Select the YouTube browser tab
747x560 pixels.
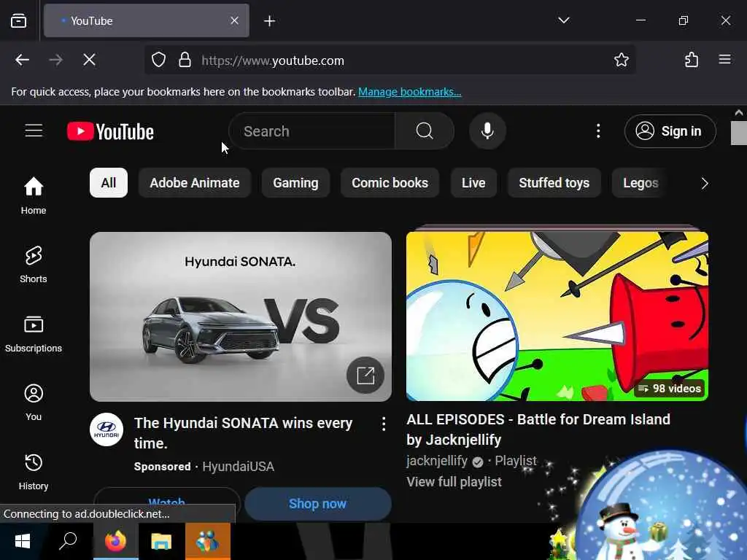146,20
